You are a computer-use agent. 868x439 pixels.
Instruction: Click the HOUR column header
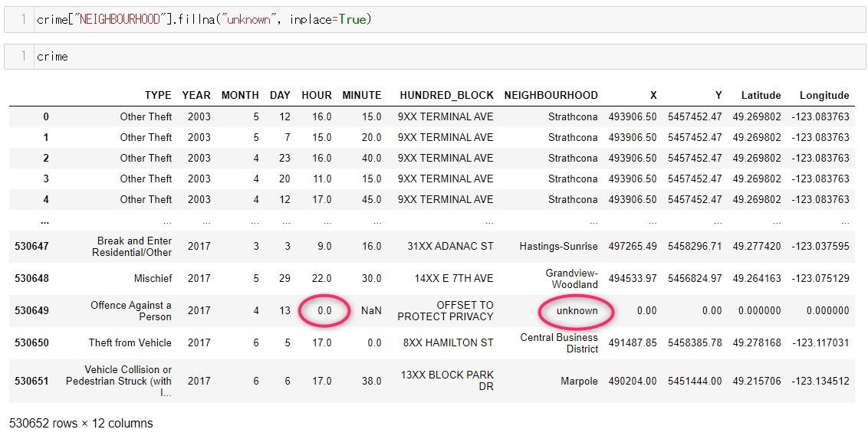pyautogui.click(x=317, y=95)
